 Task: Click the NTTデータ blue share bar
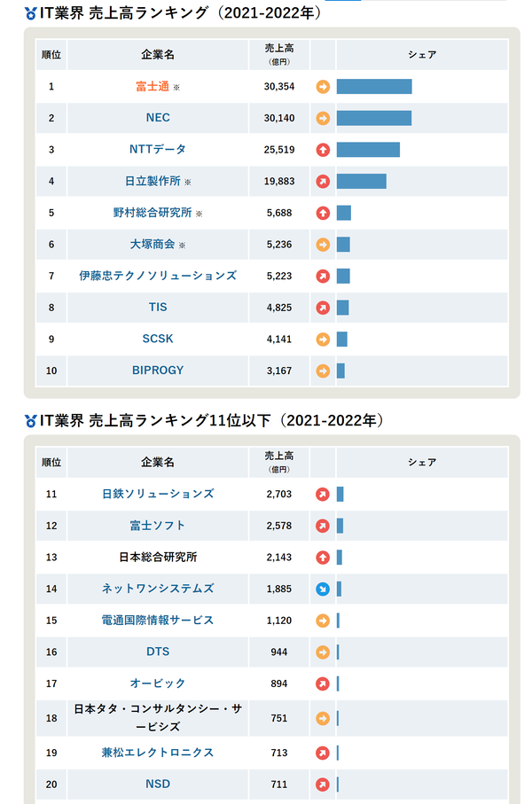368,150
